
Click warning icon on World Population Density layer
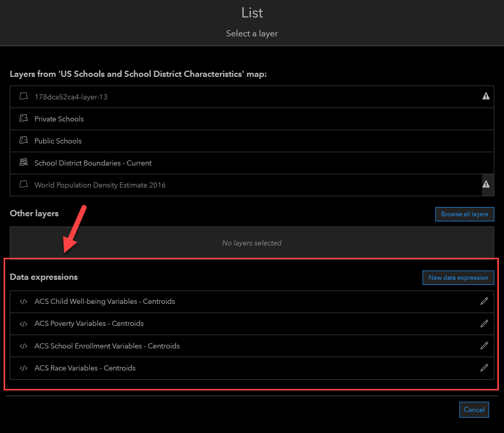click(486, 184)
